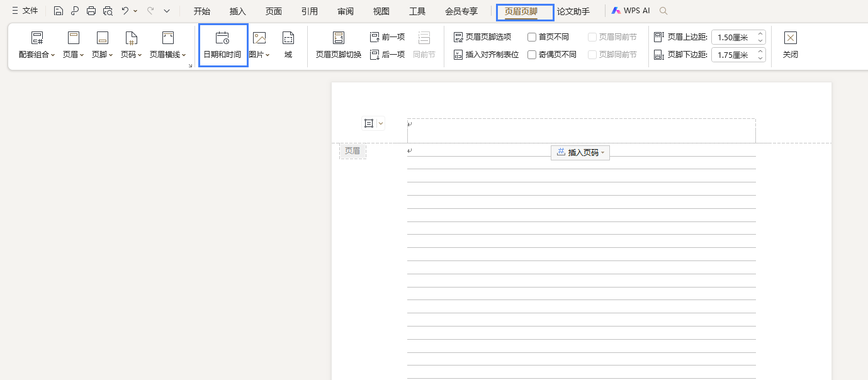Image resolution: width=868 pixels, height=380 pixels.
Task: Decrease 页眉上边距 with down arrow
Action: (760, 41)
